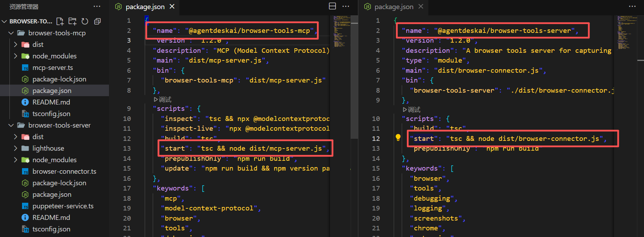Click tsconfig.json icon under browser-tools-mcp

[x=25, y=114]
